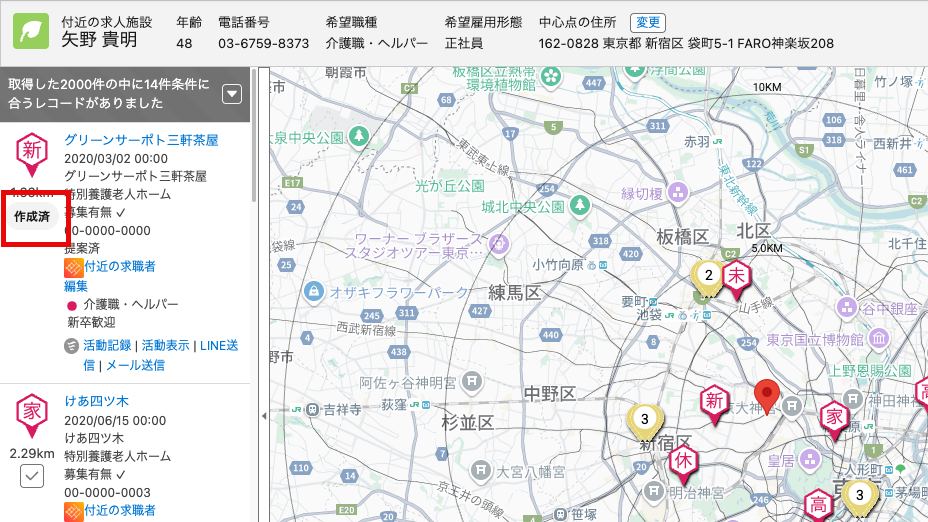This screenshot has height=522, width=928.
Task: Click the 新 marker on the map
Action: click(713, 402)
